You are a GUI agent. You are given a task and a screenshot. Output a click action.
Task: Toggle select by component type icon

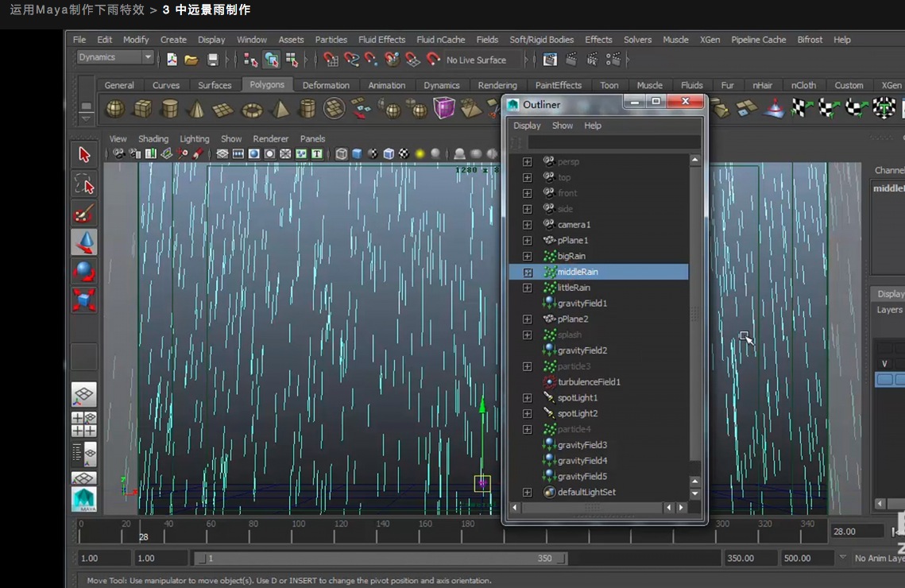pos(292,60)
